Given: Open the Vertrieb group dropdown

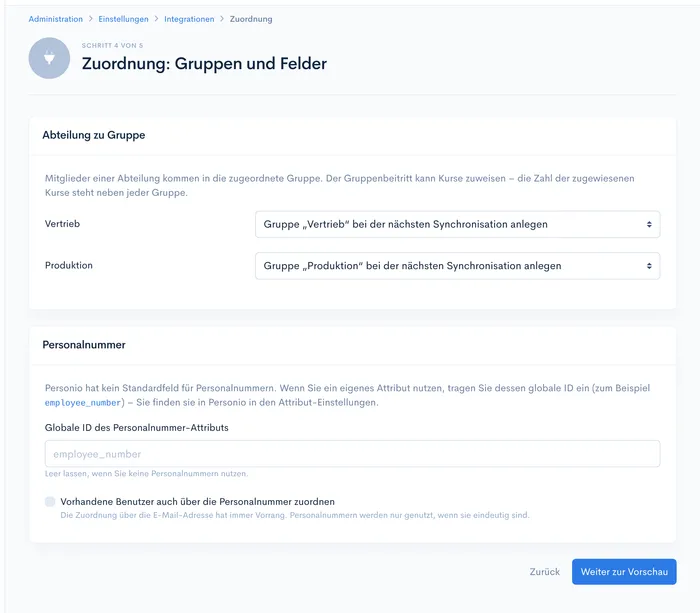Looking at the screenshot, I should pos(457,224).
